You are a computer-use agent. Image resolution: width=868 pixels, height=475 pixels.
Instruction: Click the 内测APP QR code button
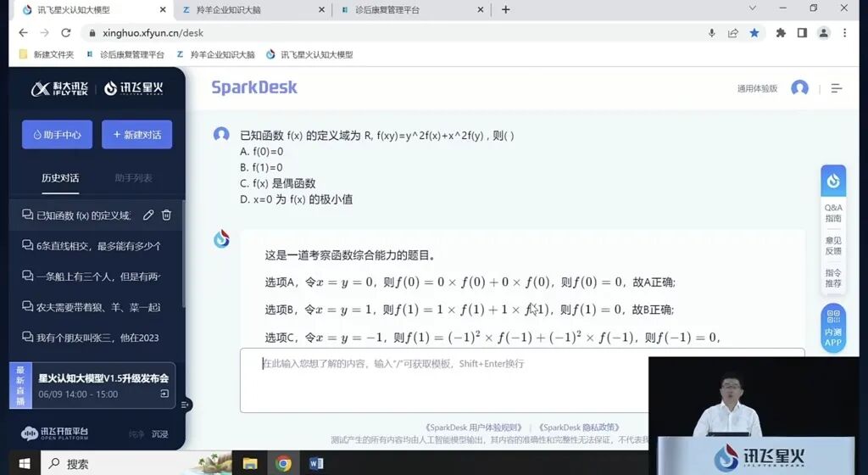[x=833, y=328]
